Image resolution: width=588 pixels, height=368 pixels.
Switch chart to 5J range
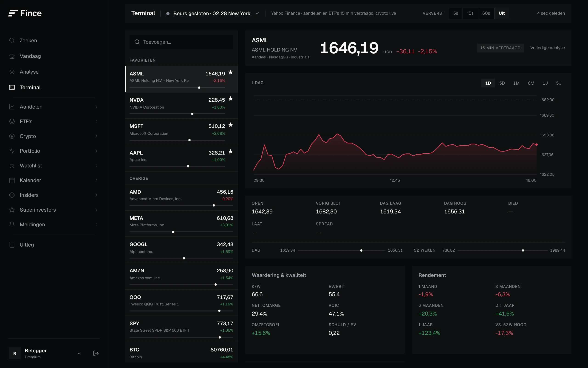point(559,83)
